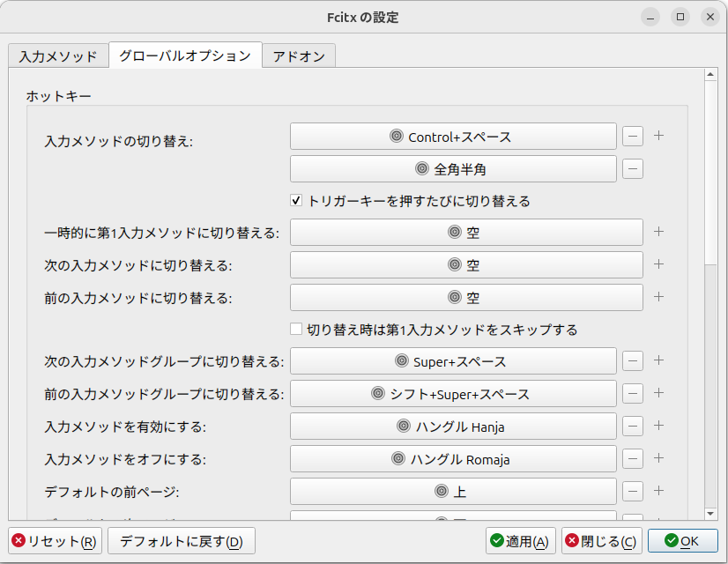Remove the 全角半角 hotkey with minus button
The width and height of the screenshot is (728, 564).
(633, 168)
